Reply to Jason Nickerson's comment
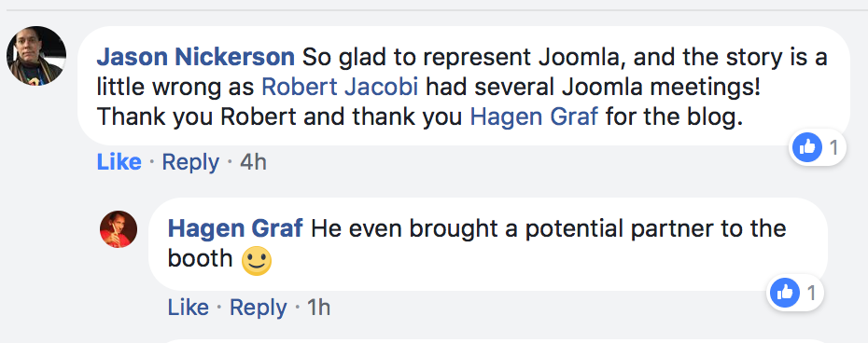 190,163
